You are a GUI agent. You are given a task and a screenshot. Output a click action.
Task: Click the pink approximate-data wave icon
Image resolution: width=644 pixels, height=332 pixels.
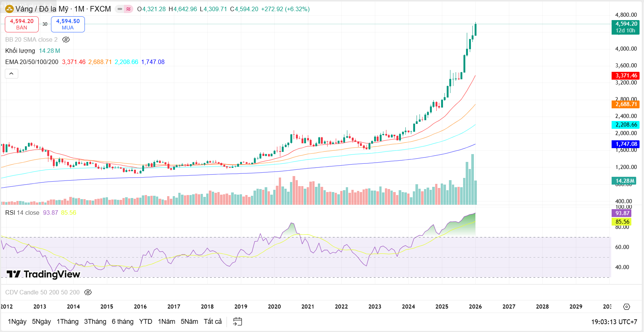[128, 9]
